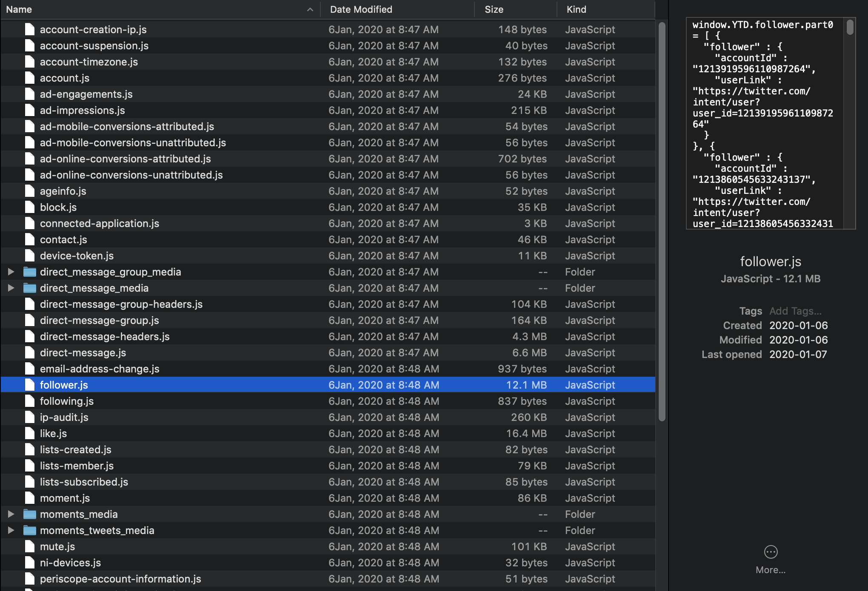Expand the direct_message_group_media folder
This screenshot has width=868, height=591.
(x=11, y=272)
